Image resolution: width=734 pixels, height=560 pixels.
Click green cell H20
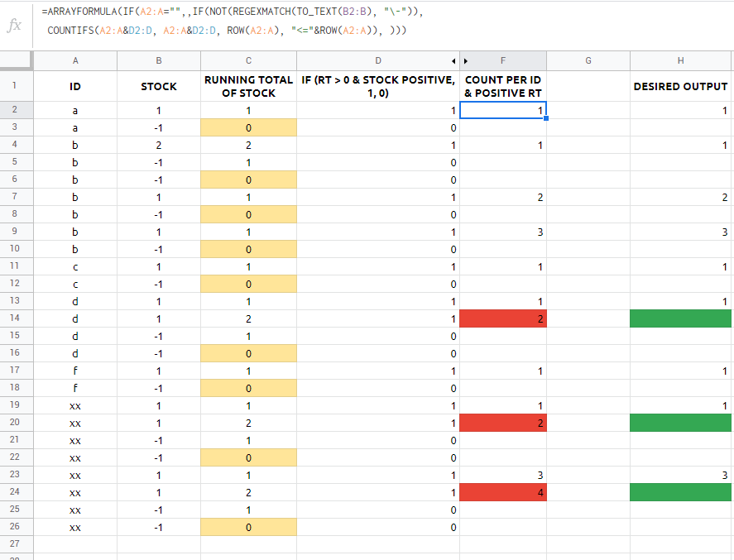click(681, 423)
